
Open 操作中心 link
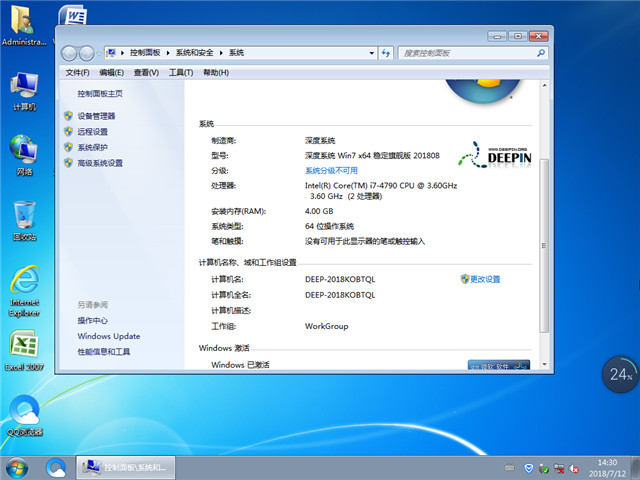pos(93,320)
